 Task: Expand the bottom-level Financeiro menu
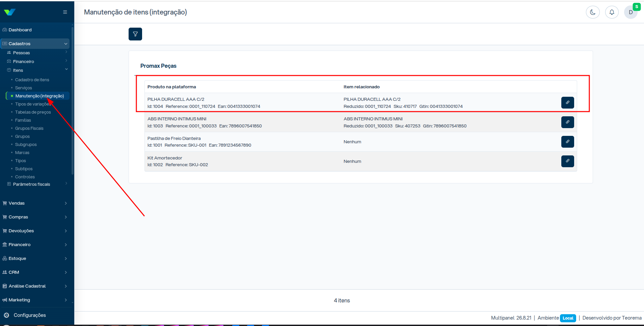[35, 245]
